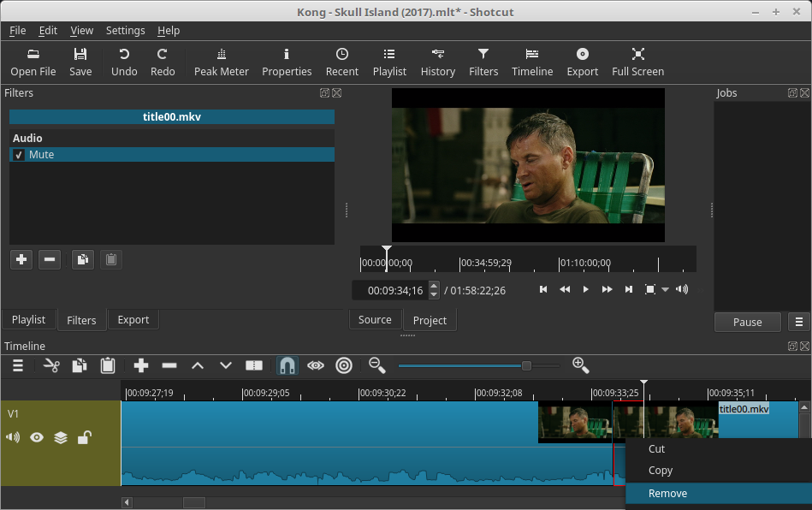The height and width of the screenshot is (510, 812).
Task: Ripple delete with timeline minus icon
Action: tap(169, 366)
